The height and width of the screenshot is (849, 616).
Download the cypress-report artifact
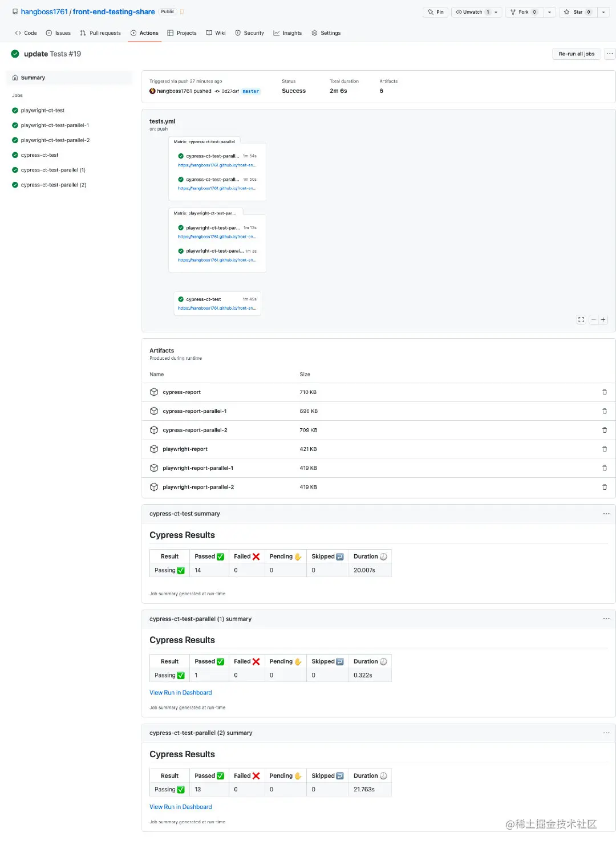(181, 392)
